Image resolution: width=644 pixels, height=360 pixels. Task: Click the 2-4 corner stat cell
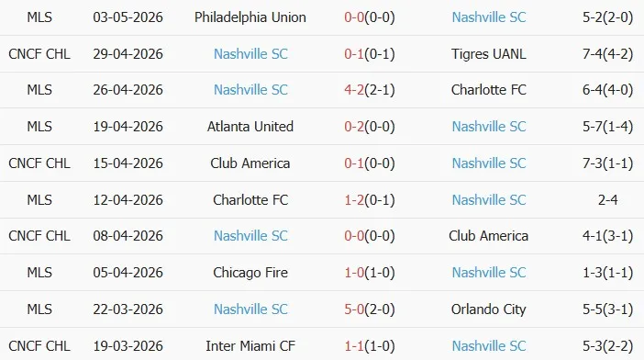click(x=608, y=199)
